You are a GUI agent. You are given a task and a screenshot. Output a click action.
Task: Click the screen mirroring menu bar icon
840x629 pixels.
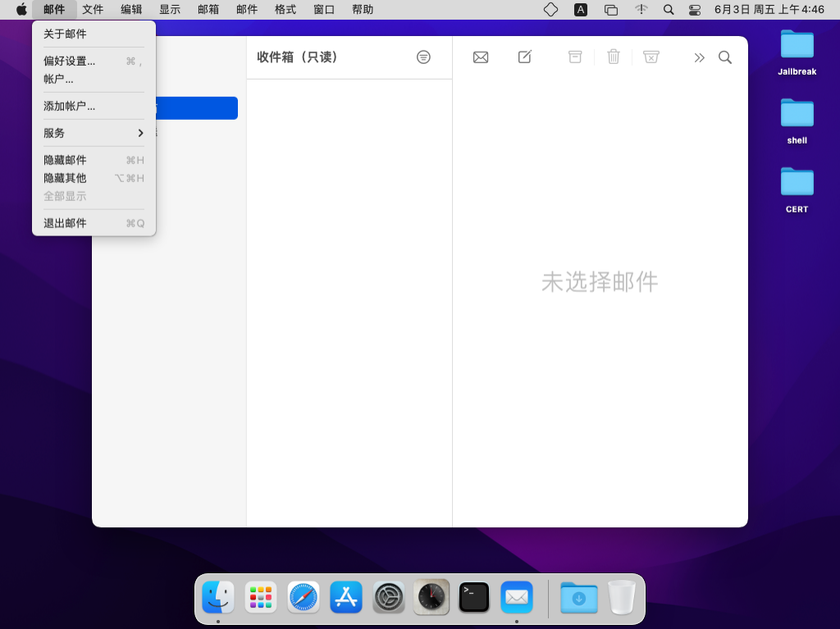[610, 10]
